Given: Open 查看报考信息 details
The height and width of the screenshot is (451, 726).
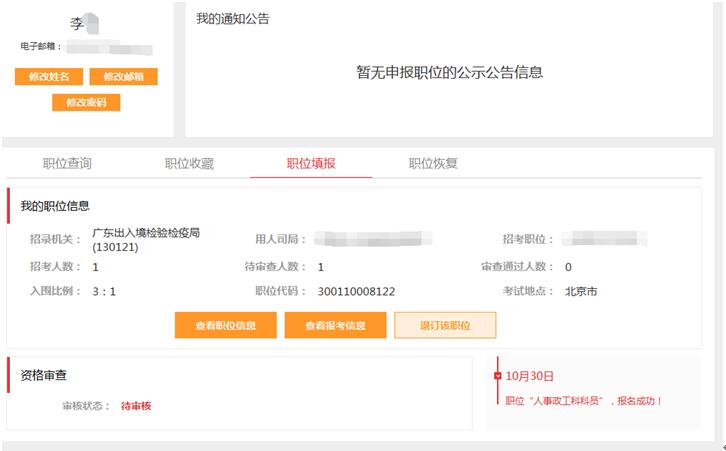Looking at the screenshot, I should pyautogui.click(x=335, y=326).
